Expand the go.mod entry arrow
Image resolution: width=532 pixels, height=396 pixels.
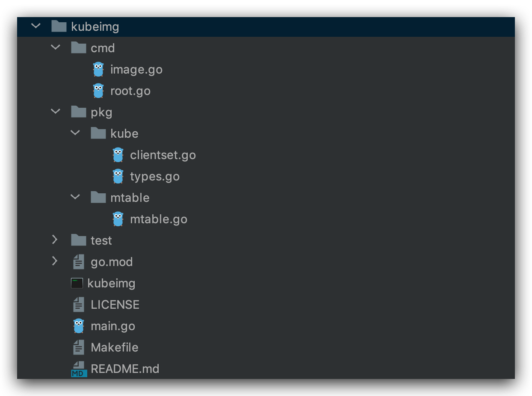point(55,261)
